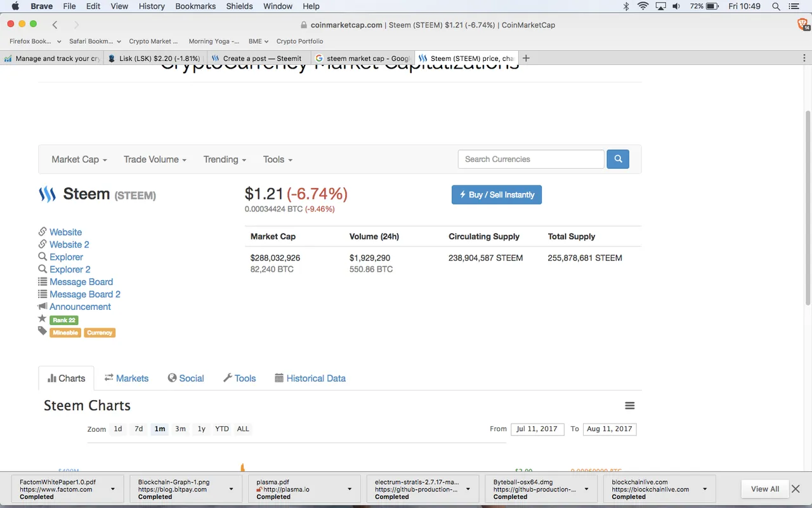Viewport: 812px width, 508px height.
Task: Switch to the Historical Data tab
Action: click(x=310, y=378)
